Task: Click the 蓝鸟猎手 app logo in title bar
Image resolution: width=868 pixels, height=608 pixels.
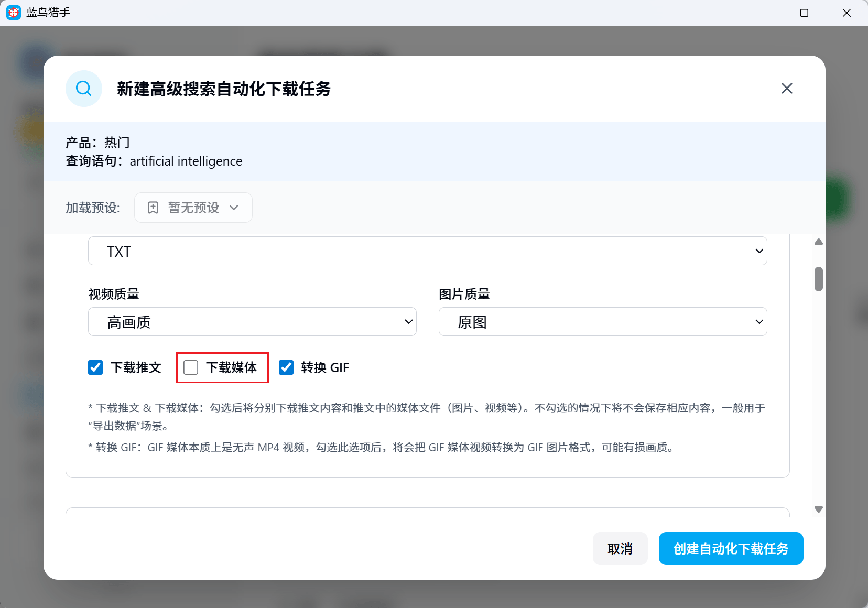Action: [x=14, y=13]
